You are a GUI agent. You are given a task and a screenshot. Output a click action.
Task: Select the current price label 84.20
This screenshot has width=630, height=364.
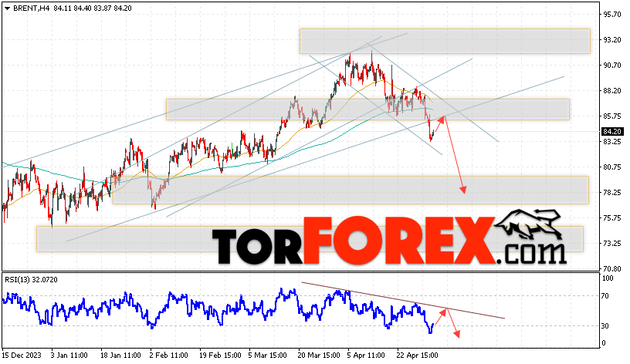pos(612,132)
